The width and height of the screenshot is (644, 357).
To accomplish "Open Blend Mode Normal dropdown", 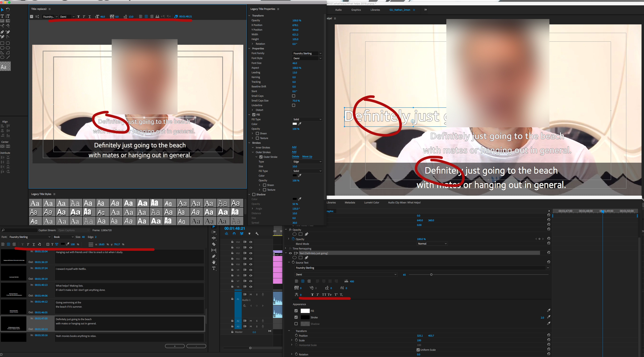I will tap(432, 244).
